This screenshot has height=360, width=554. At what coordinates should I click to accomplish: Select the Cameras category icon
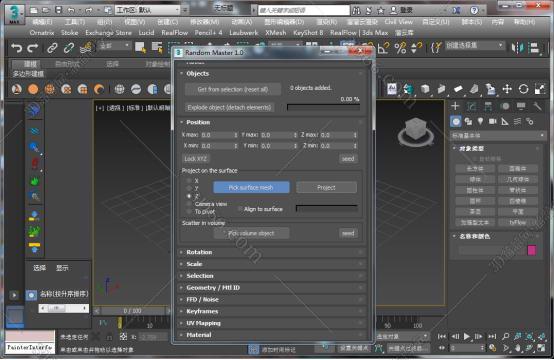tap(493, 121)
